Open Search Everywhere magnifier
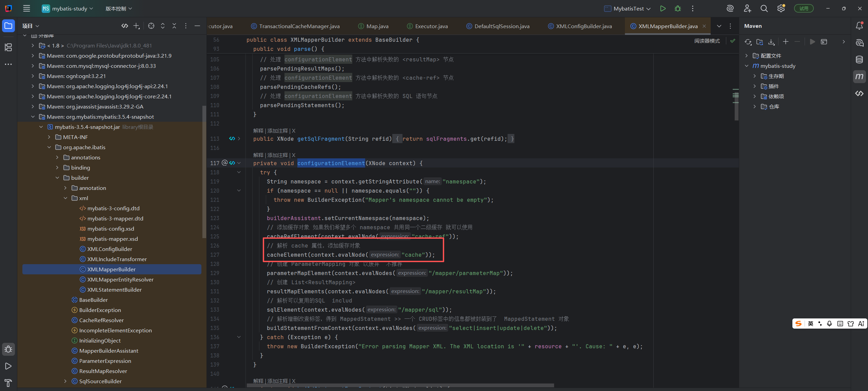This screenshot has height=391, width=868. 764,8
